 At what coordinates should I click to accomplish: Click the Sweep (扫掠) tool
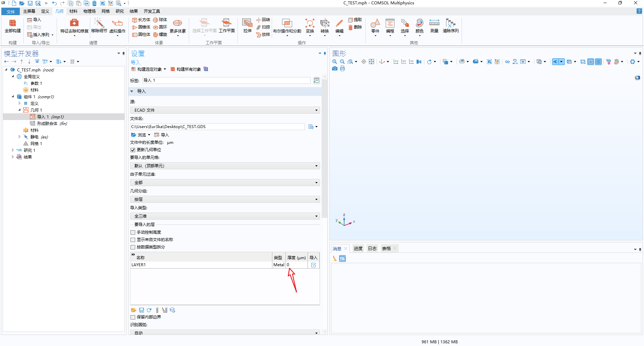click(263, 27)
